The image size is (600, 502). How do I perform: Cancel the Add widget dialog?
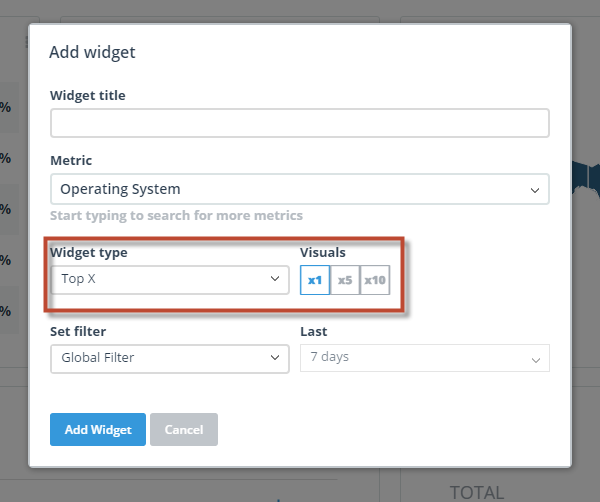(x=184, y=429)
